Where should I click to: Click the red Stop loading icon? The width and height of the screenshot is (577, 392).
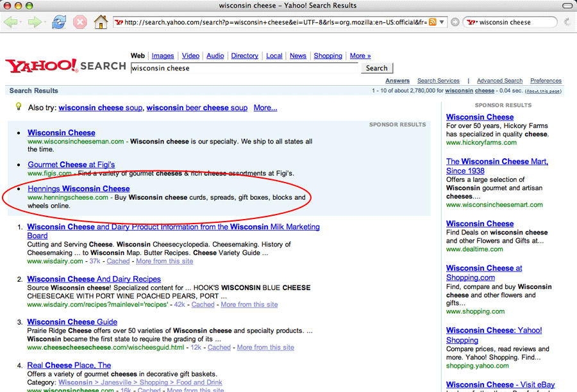point(79,22)
